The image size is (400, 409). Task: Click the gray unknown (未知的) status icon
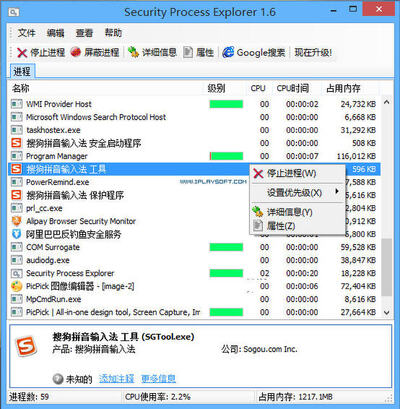click(x=58, y=379)
